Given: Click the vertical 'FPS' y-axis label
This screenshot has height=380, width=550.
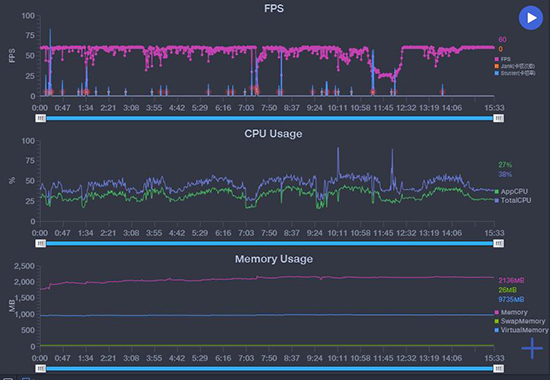Looking at the screenshot, I should point(12,56).
